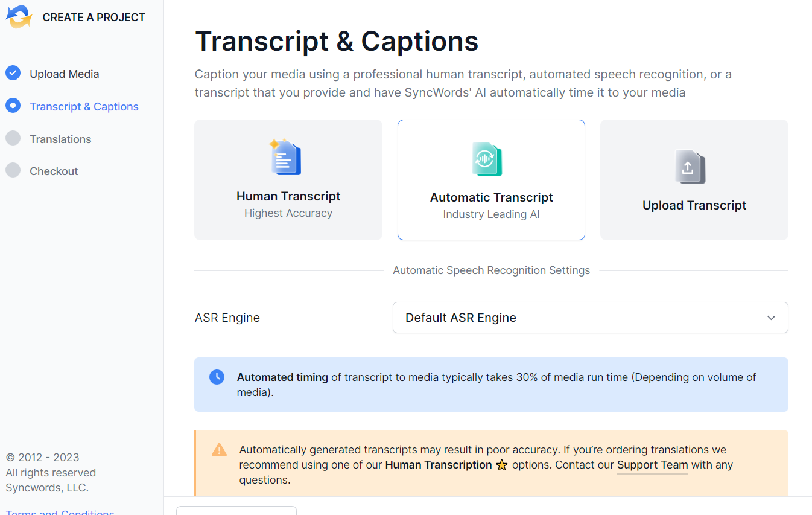Screen dimensions: 812x515
Task: Click the clock icon in Automated timing notice
Action: point(217,377)
